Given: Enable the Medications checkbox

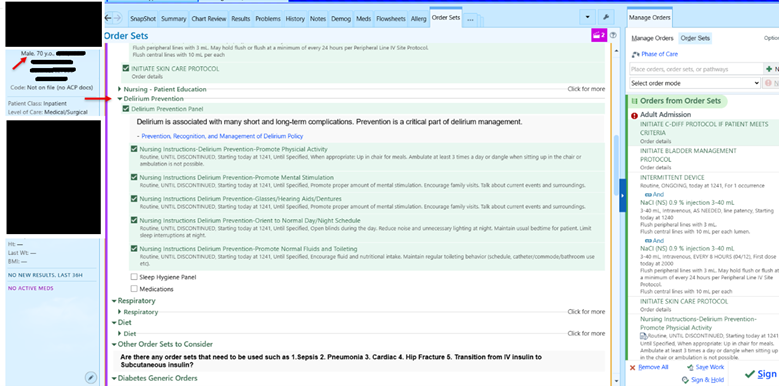Looking at the screenshot, I should [x=134, y=289].
